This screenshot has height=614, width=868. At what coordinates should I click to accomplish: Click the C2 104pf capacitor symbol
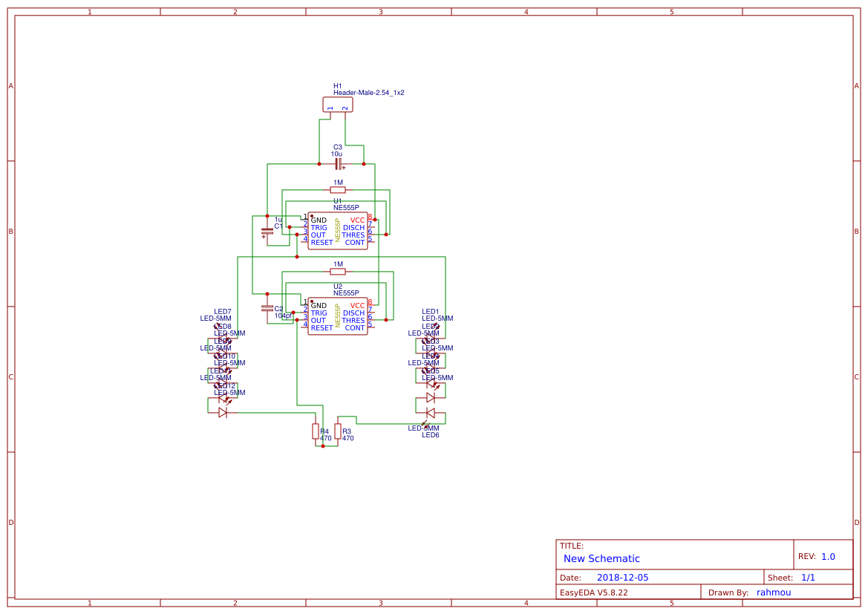267,307
